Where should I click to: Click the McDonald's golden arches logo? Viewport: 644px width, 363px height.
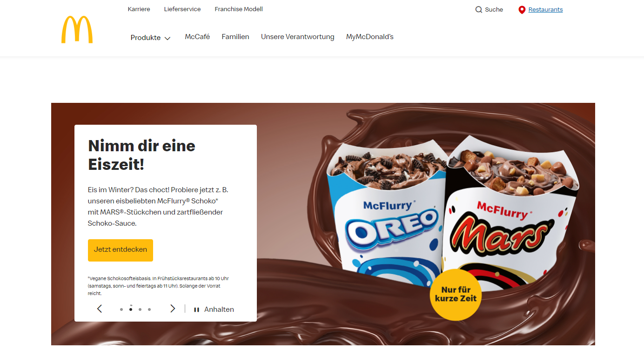pos(77,30)
